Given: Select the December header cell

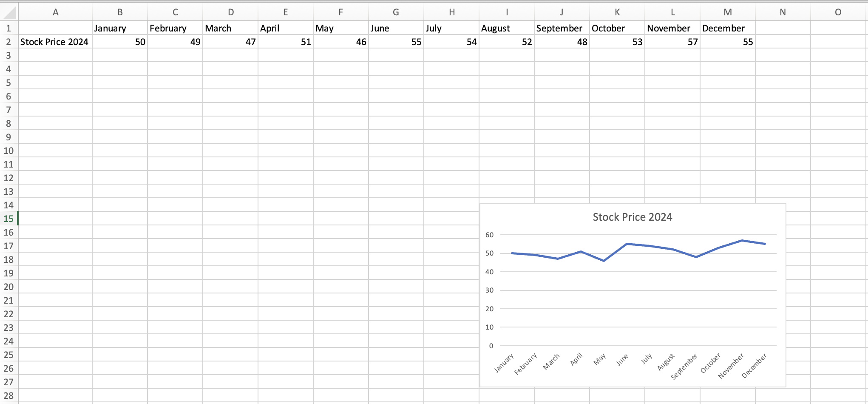Looking at the screenshot, I should coord(727,28).
